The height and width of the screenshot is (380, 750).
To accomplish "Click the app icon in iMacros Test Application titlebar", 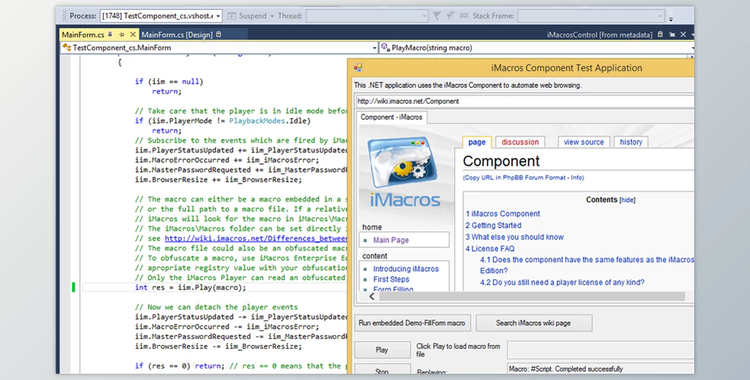I will coord(358,68).
